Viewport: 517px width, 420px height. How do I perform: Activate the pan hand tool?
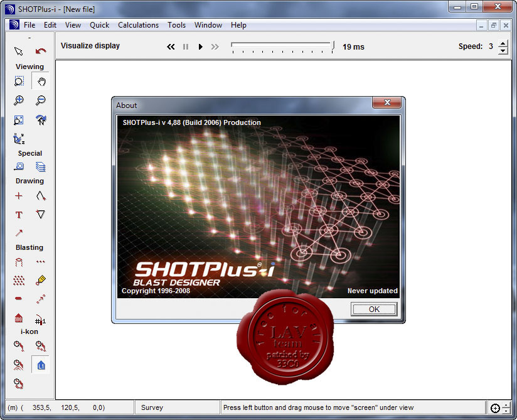pos(41,81)
